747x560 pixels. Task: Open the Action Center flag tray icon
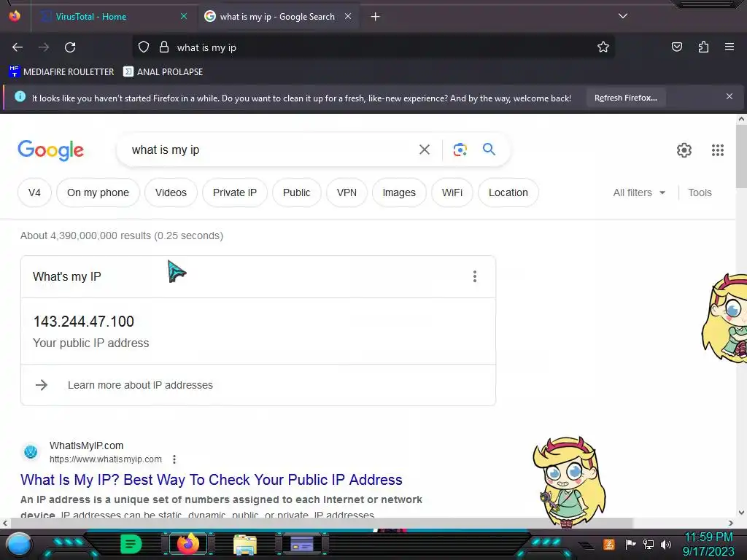pos(630,544)
